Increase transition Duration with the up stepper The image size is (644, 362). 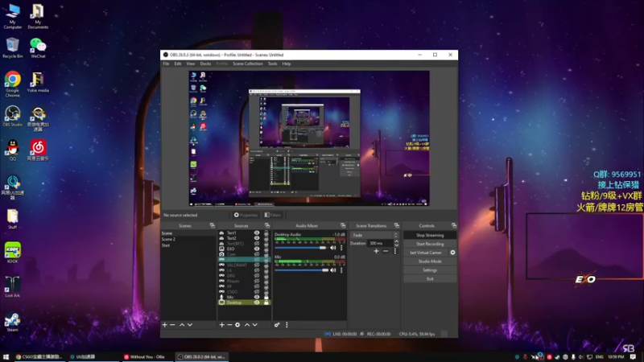tap(396, 241)
